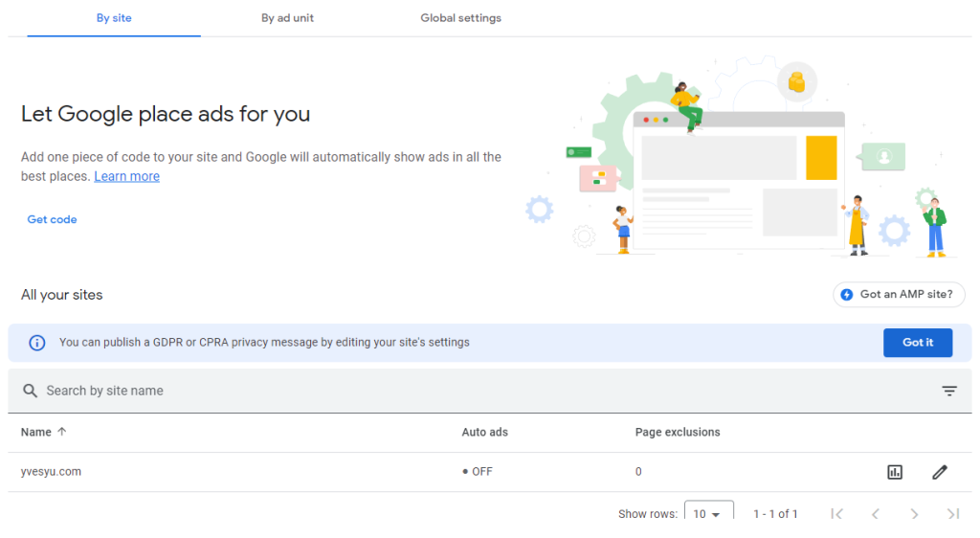The width and height of the screenshot is (980, 538).
Task: Follow the Learn more link
Action: pyautogui.click(x=127, y=176)
